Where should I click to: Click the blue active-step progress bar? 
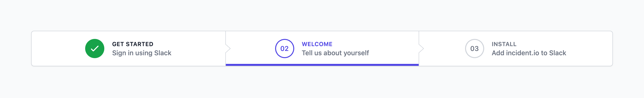click(x=322, y=65)
